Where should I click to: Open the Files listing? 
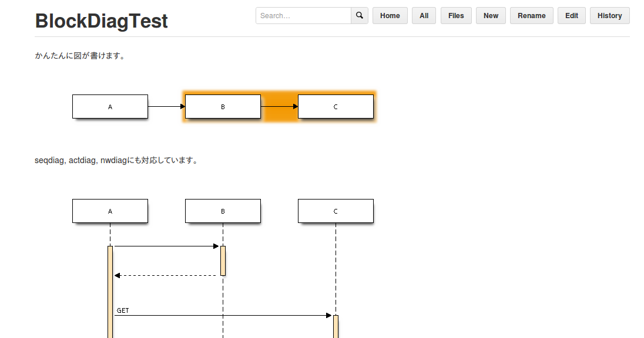[456, 15]
